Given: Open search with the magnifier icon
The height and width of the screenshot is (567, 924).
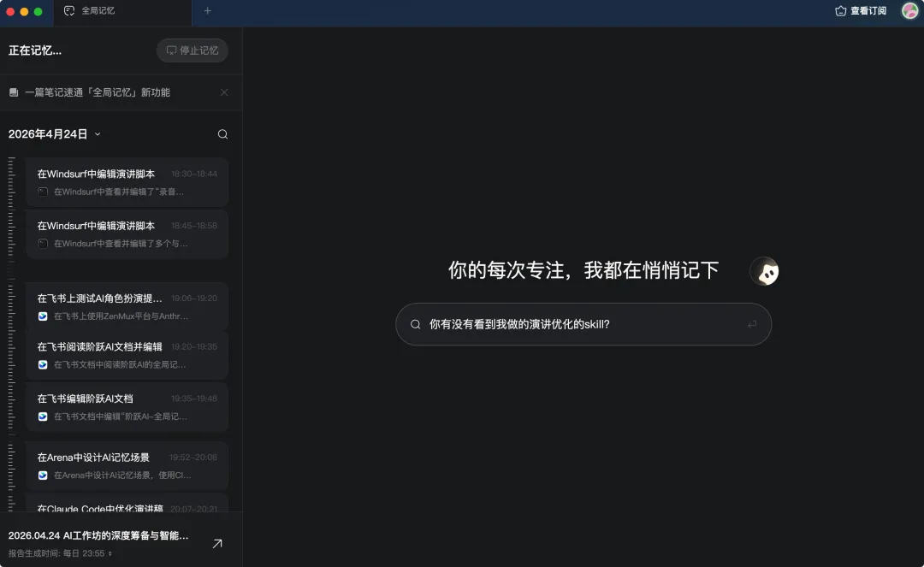Looking at the screenshot, I should (222, 133).
